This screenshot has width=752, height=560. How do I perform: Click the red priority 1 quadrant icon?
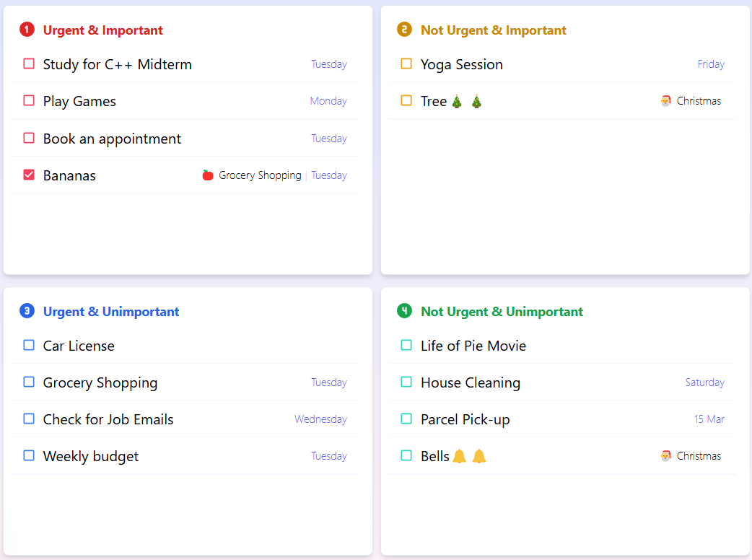tap(27, 30)
